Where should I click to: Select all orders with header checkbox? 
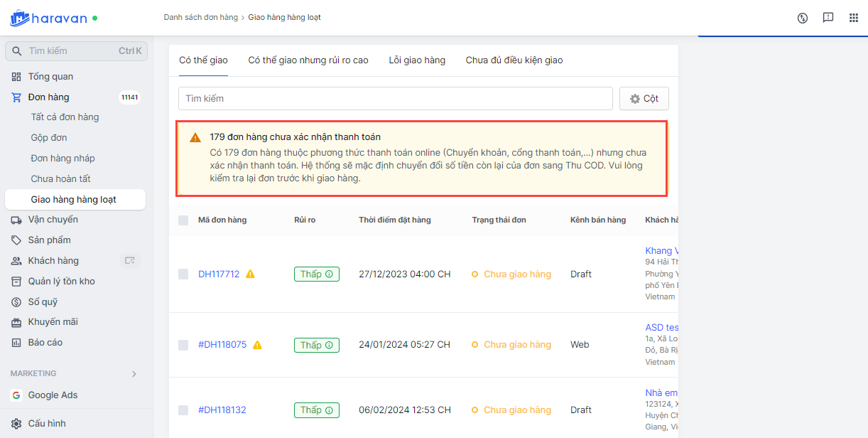[x=183, y=220]
